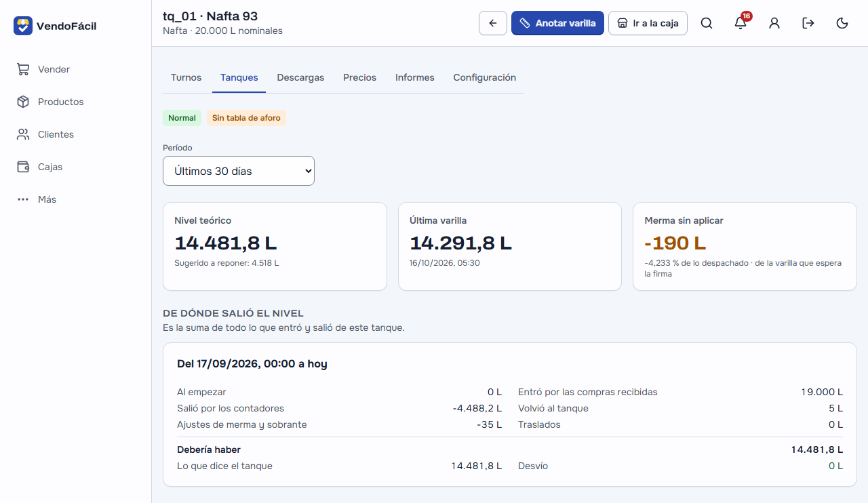Go to the Informes tab
The height and width of the screenshot is (503, 868).
[x=415, y=77]
